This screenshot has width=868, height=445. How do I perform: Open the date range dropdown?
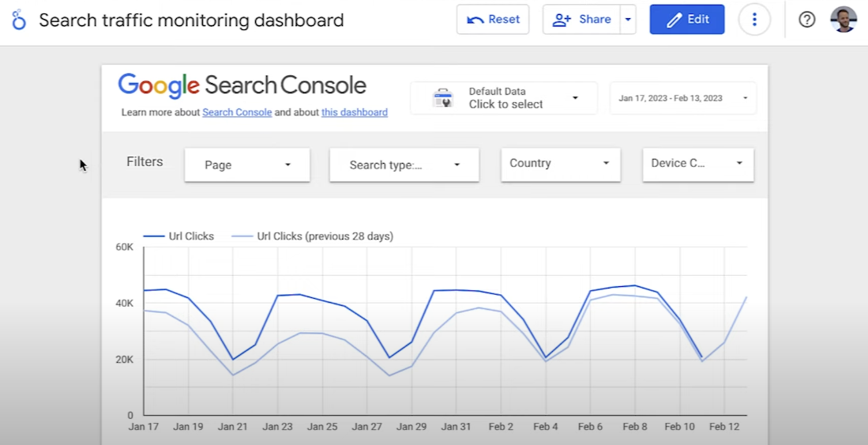pos(683,98)
